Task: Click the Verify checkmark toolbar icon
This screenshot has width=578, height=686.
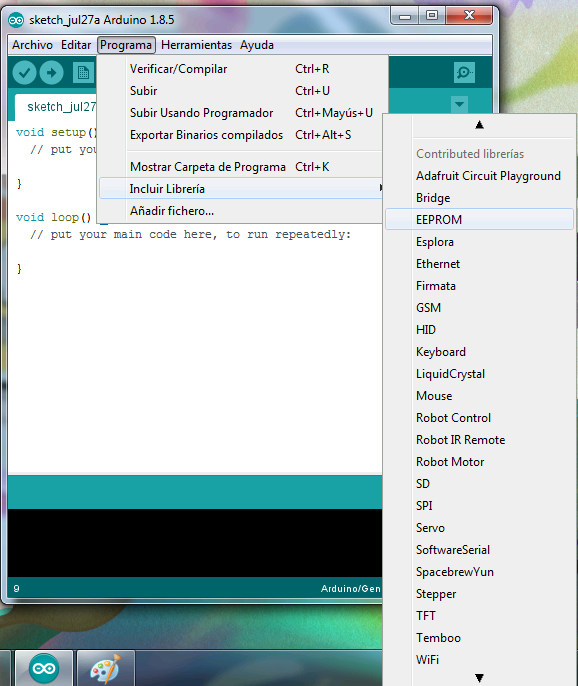Action: 24,73
